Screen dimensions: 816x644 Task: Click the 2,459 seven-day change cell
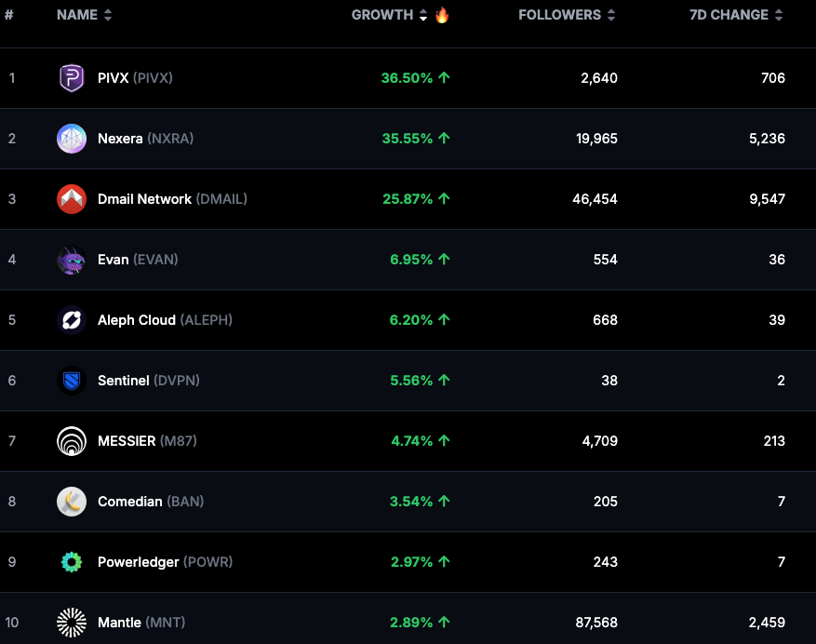tap(767, 623)
